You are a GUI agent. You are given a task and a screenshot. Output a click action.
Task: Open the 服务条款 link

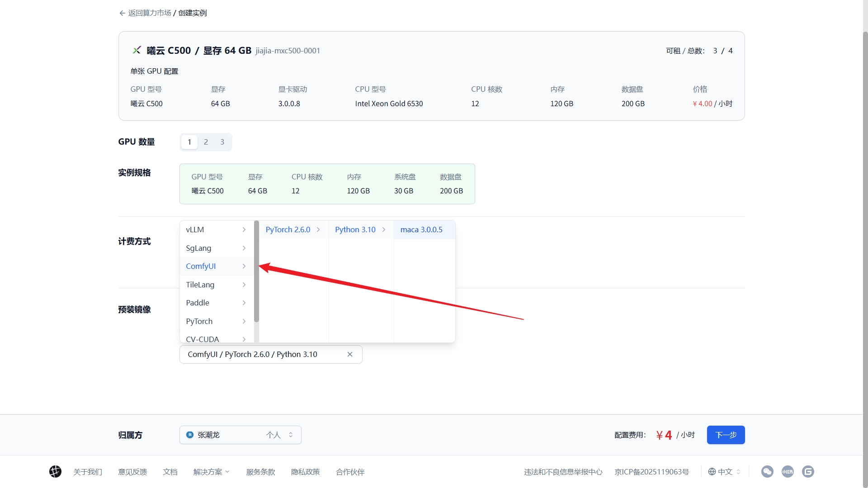click(x=260, y=472)
